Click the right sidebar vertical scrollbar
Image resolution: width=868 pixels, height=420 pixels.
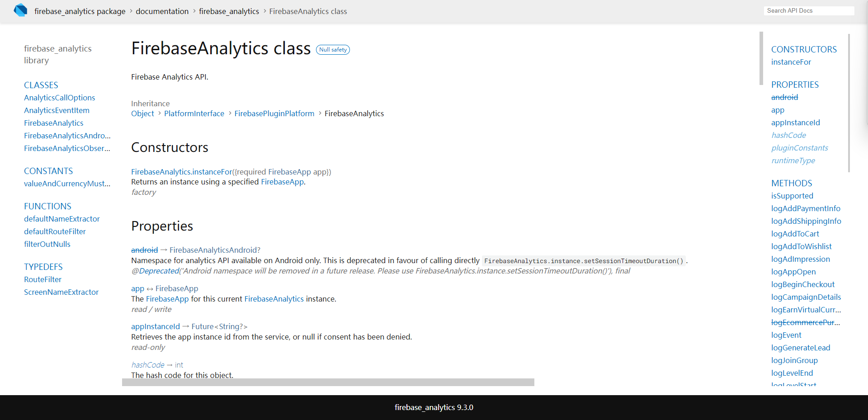point(849,103)
